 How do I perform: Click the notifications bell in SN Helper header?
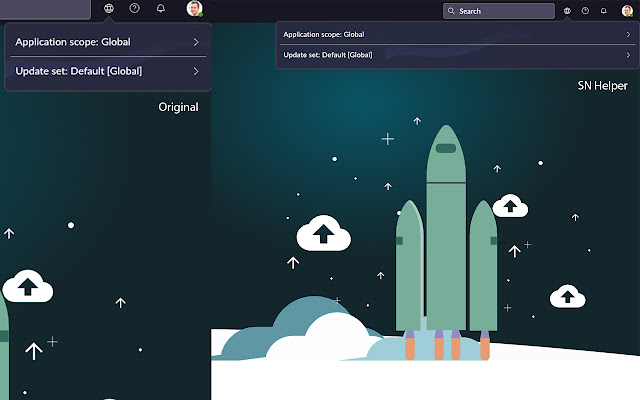coord(603,11)
